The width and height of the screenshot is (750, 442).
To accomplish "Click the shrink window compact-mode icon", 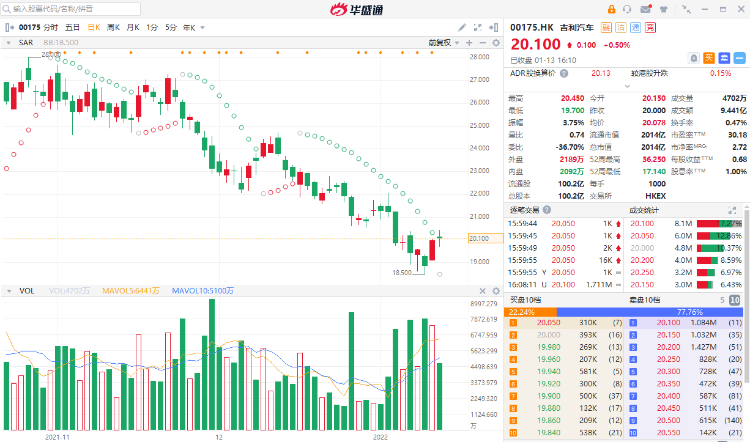I will (x=686, y=9).
